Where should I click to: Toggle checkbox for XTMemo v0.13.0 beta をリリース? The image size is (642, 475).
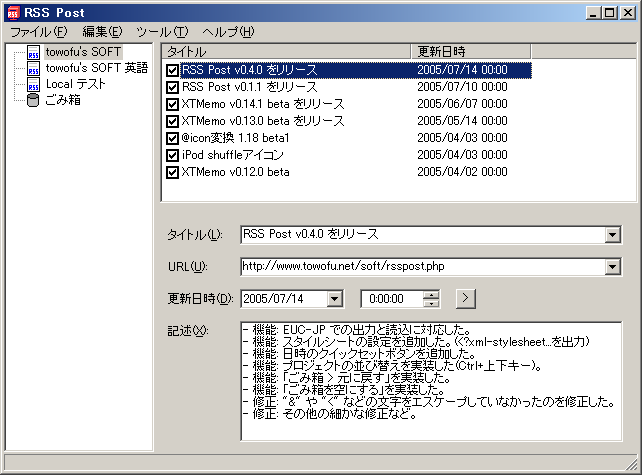[172, 121]
